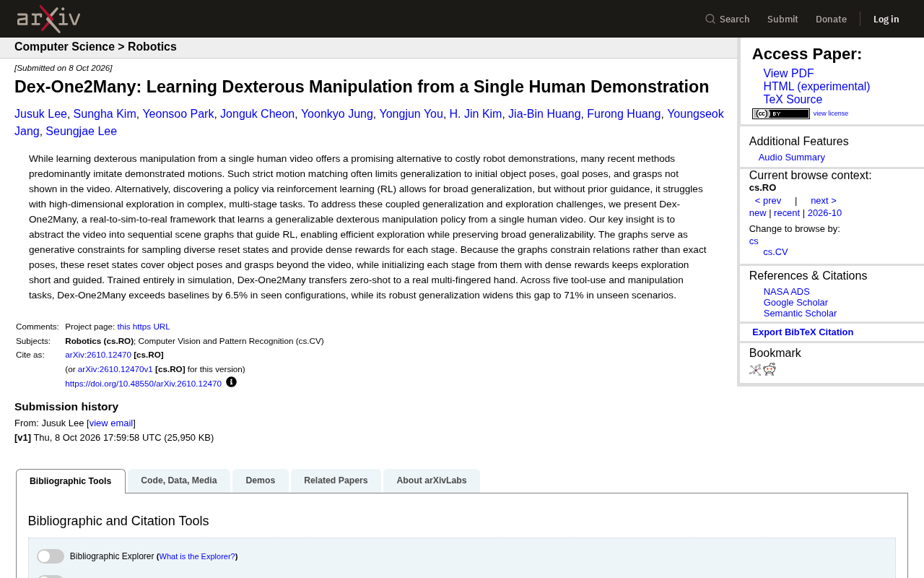Go to the previous paper with prev
Image resolution: width=924 pixels, height=578 pixels.
click(x=768, y=201)
